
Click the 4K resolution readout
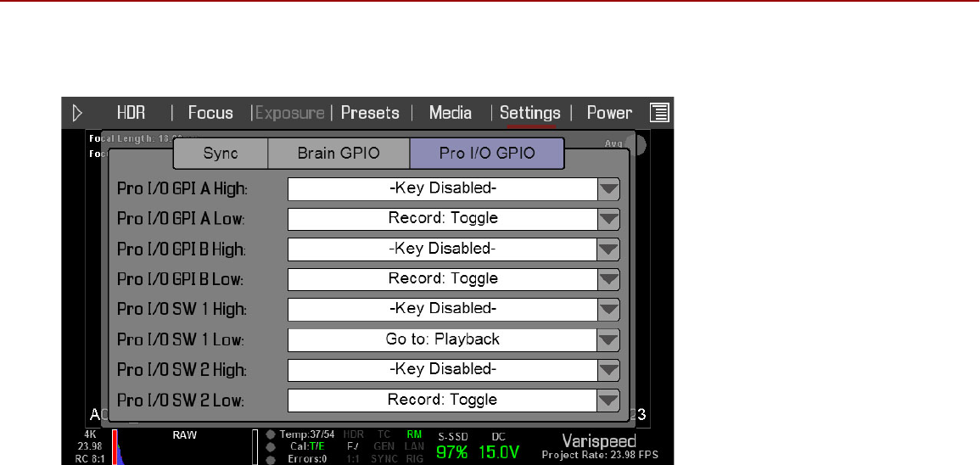92,435
